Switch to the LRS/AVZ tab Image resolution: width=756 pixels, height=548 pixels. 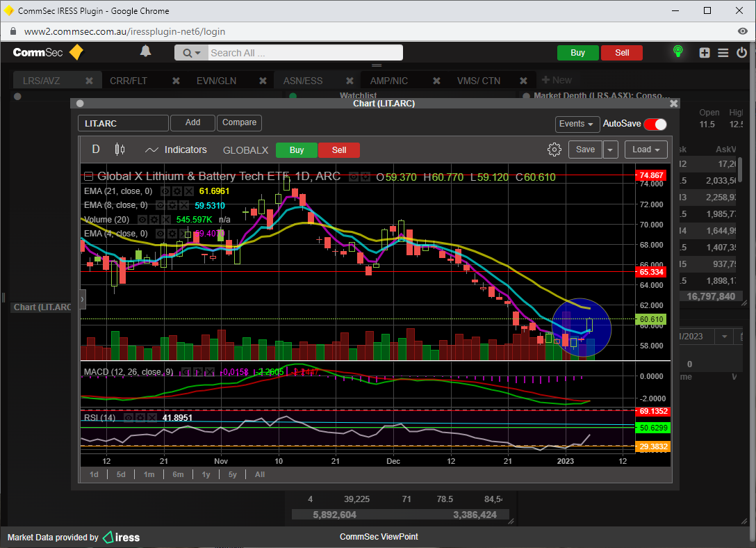tap(42, 81)
